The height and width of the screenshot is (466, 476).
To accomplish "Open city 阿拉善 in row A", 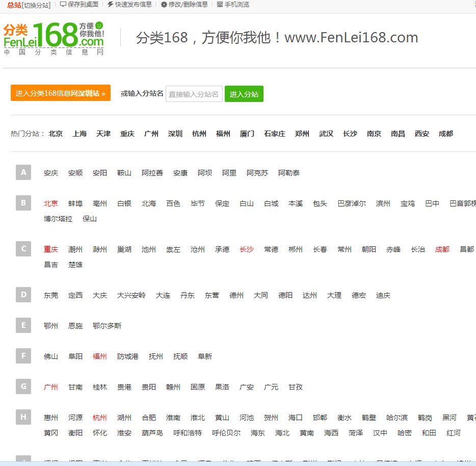I will click(x=152, y=173).
